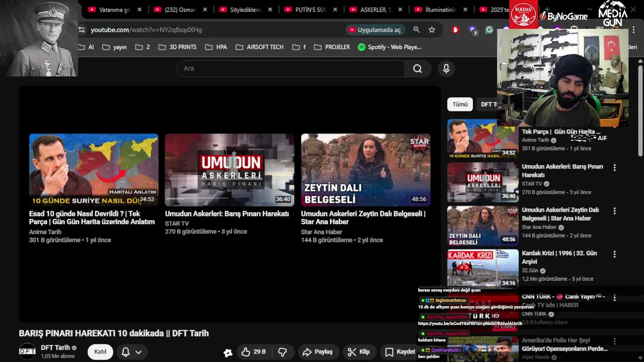This screenshot has height=362, width=644.
Task: Open notification bell for DFT Tarih
Action: click(126, 352)
